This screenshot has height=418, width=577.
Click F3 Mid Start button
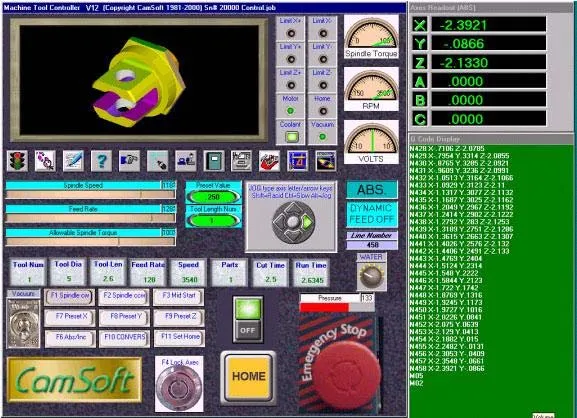click(x=178, y=297)
